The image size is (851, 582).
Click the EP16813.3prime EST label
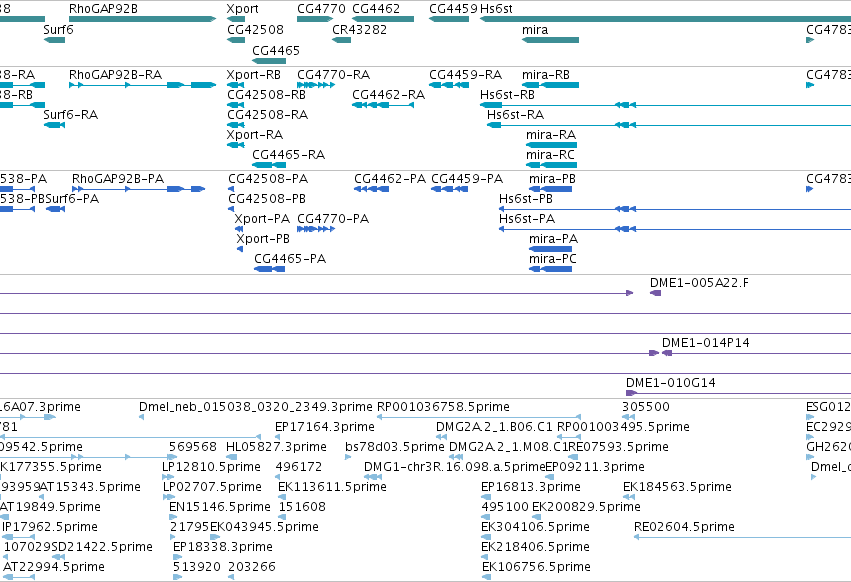point(531,487)
